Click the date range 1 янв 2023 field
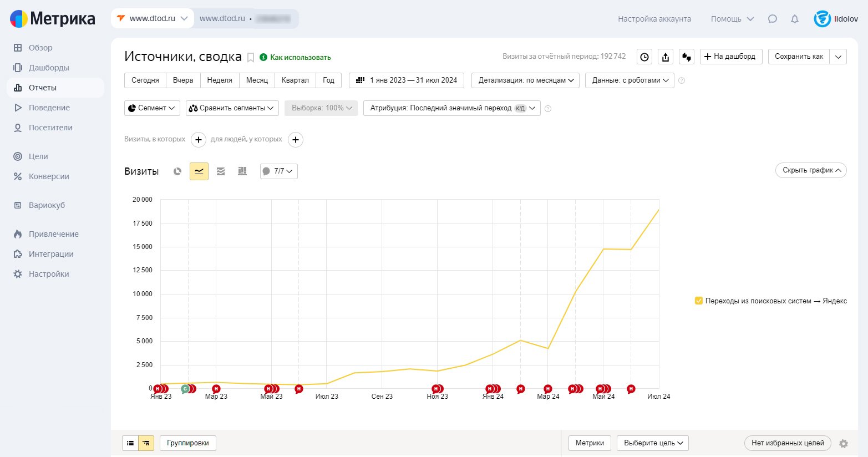 coord(407,80)
